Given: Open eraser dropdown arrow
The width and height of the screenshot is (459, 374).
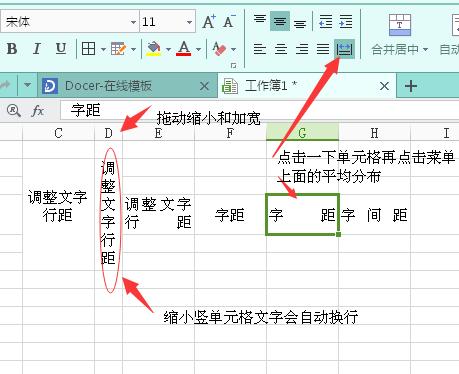Looking at the screenshot, I should point(233,49).
